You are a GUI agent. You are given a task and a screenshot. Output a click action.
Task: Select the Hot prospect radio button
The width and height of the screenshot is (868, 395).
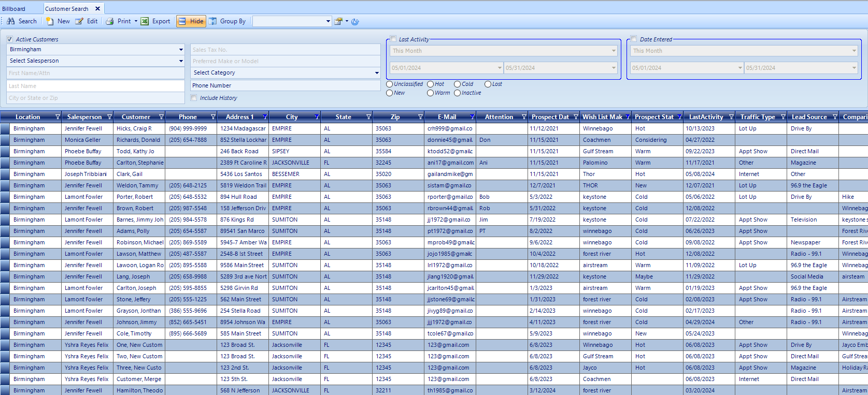[431, 84]
